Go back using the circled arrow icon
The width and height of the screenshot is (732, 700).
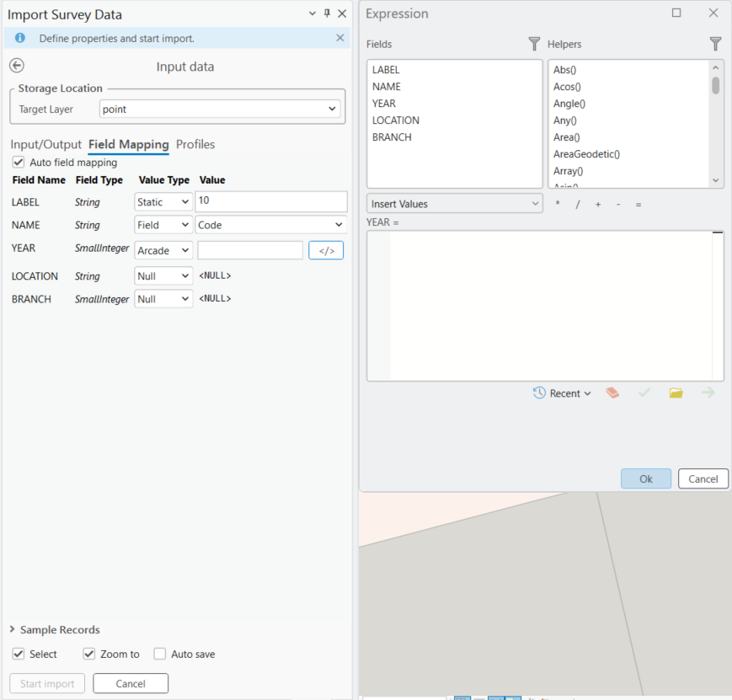point(17,66)
